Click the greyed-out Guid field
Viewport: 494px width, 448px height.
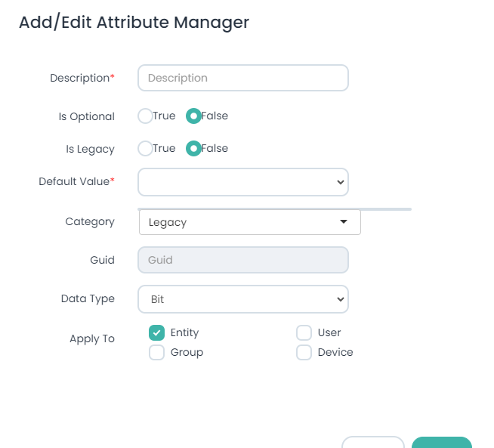(x=242, y=260)
